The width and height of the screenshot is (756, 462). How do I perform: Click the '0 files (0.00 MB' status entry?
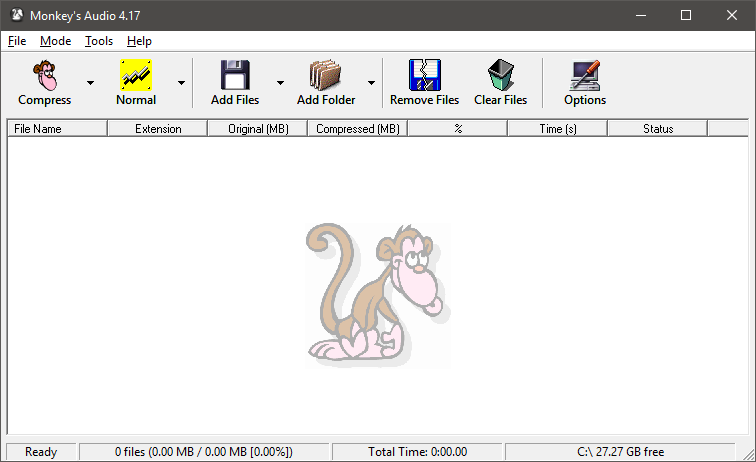[x=204, y=452]
